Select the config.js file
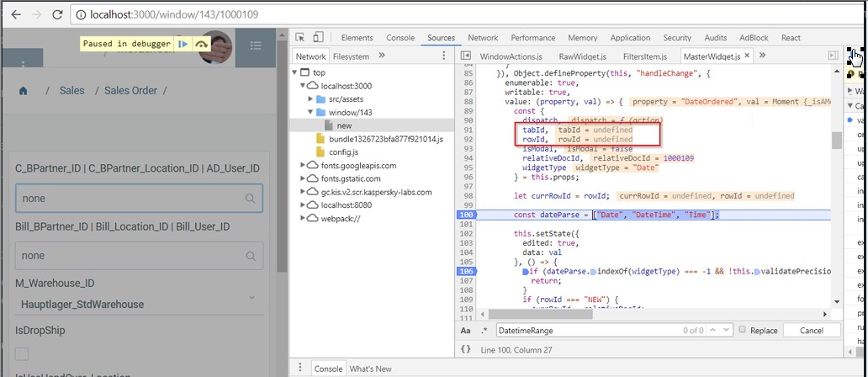Screen dimensions: 868x377 [345, 151]
